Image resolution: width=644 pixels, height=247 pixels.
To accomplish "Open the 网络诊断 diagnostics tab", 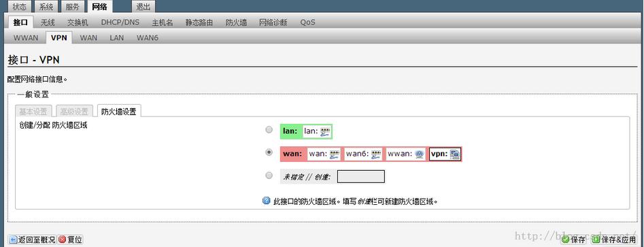I will (x=273, y=22).
